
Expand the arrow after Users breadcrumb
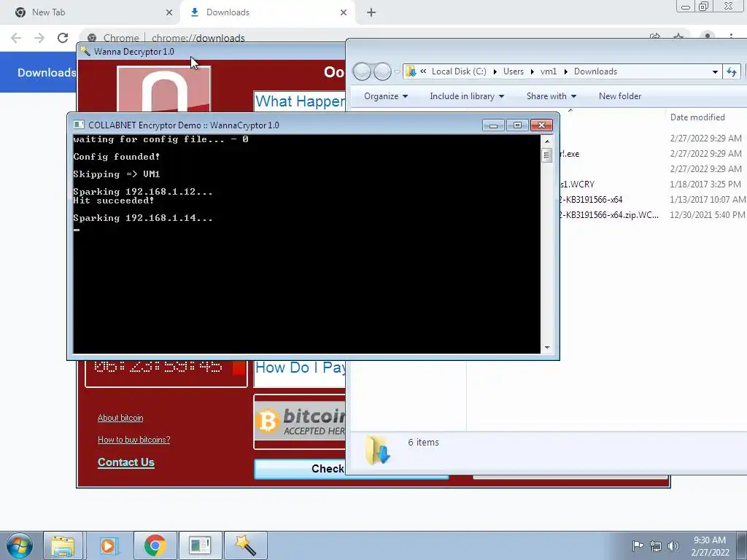pos(532,72)
